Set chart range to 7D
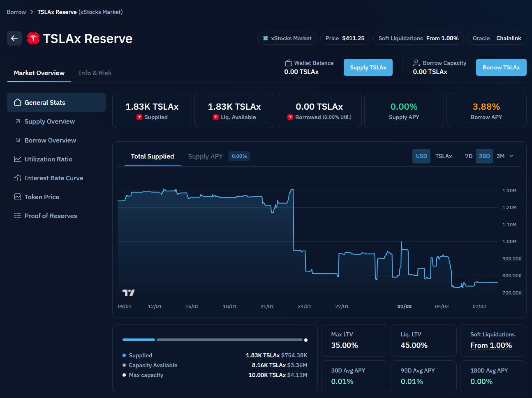532x398 pixels. point(468,156)
